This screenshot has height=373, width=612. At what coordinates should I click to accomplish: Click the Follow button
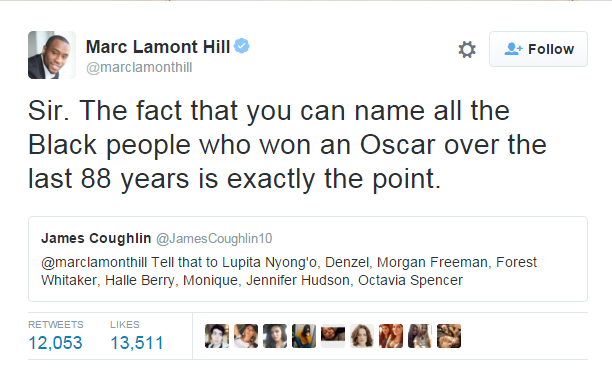(538, 49)
